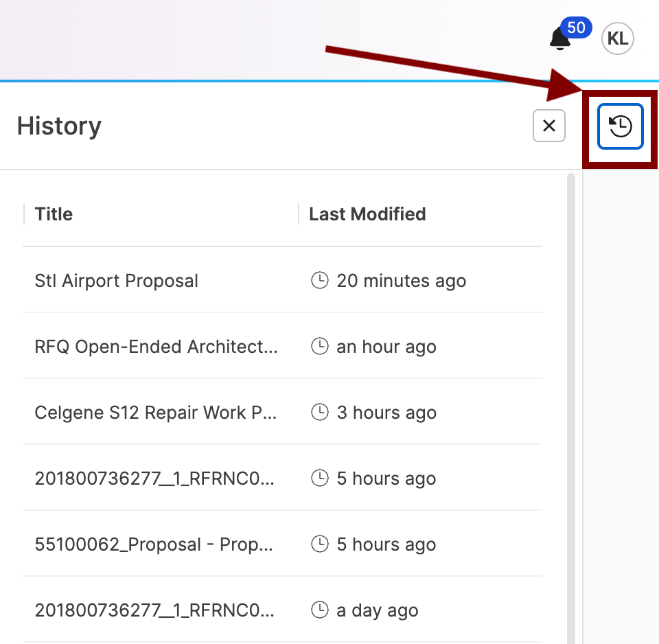Click the History panel heading
The width and height of the screenshot is (659, 644).
59,126
